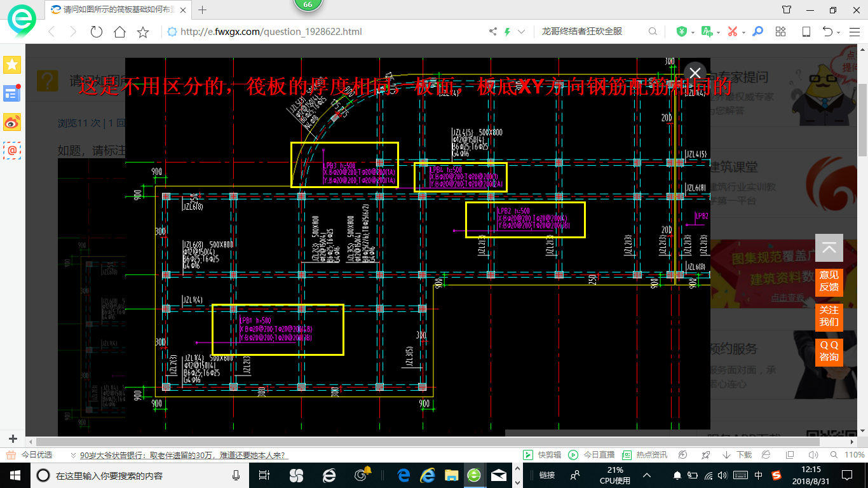Open File Explorer on the taskbar
This screenshot has height=488, width=868.
(x=451, y=475)
